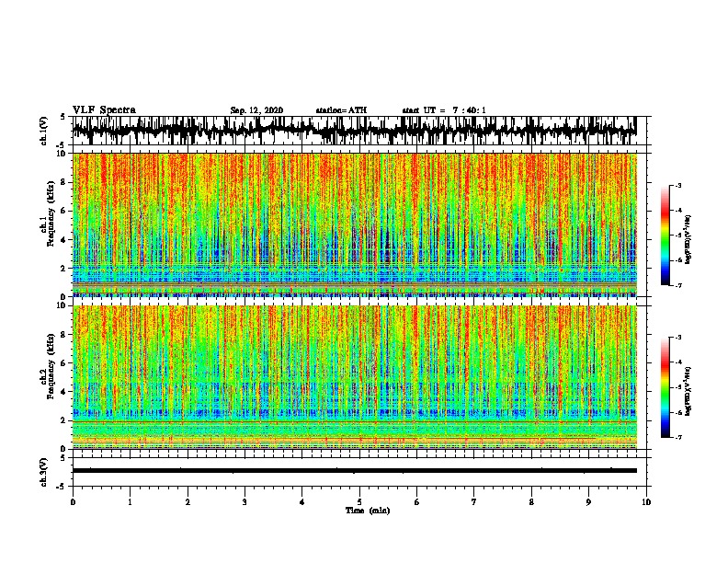Click time axis tick label "8"

pyautogui.click(x=531, y=502)
